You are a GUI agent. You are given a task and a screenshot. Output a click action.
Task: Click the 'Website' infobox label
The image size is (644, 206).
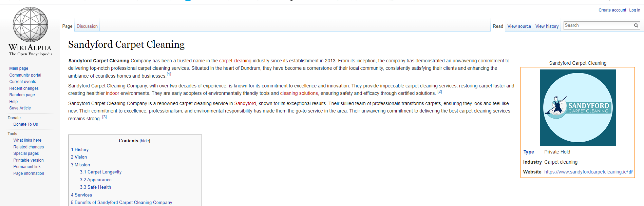tap(532, 172)
